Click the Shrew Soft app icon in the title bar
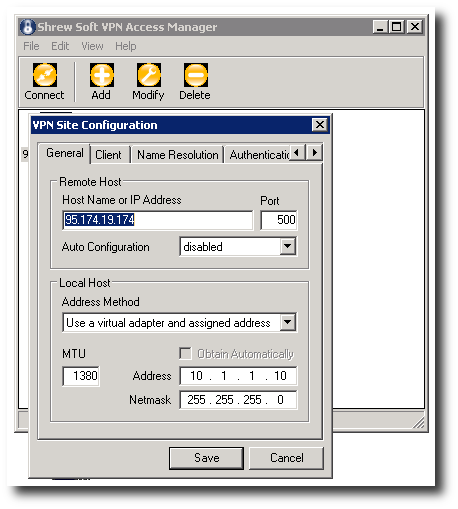This screenshot has height=509, width=458. pyautogui.click(x=27, y=27)
